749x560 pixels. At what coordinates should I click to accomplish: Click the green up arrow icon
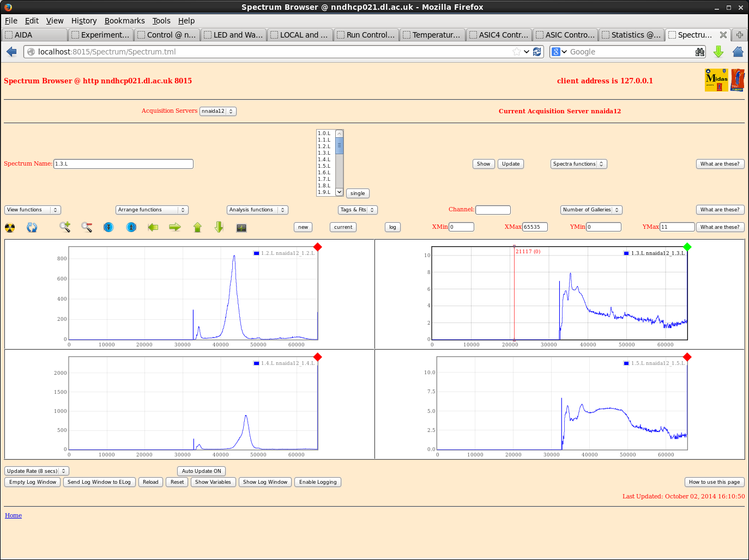197,227
